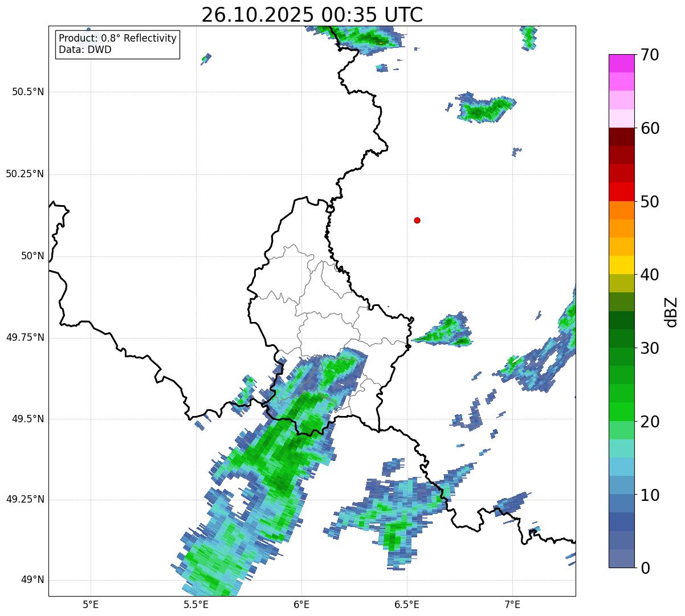Image resolution: width=685 pixels, height=616 pixels.
Task: Click the 30 tick on the colorbar
Action: pos(650,348)
